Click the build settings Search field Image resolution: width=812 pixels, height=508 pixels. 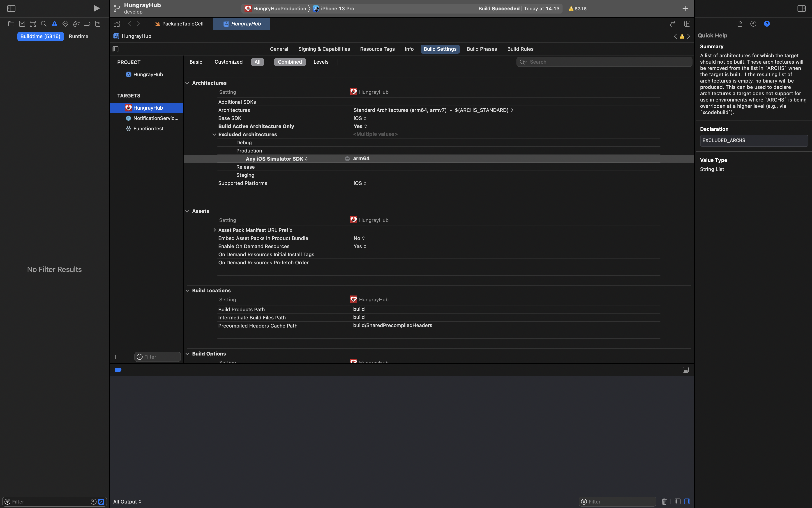click(x=608, y=62)
